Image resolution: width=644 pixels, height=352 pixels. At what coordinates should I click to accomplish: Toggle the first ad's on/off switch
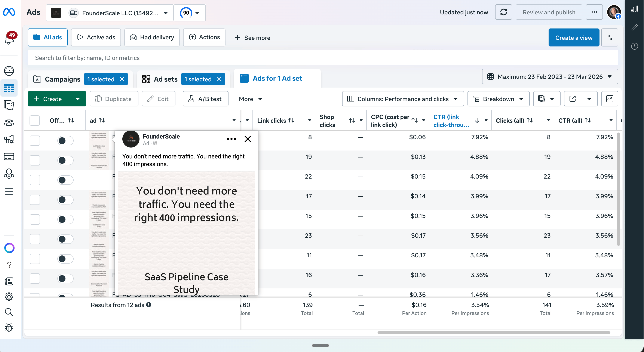(65, 141)
